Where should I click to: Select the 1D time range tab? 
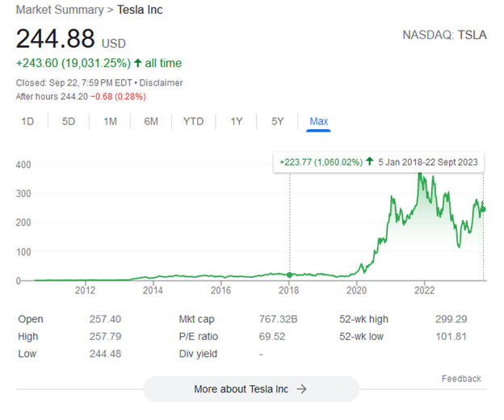pos(27,121)
